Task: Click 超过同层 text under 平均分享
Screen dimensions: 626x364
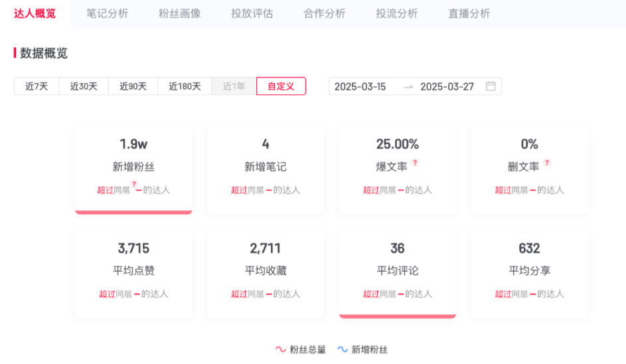Action: point(511,294)
